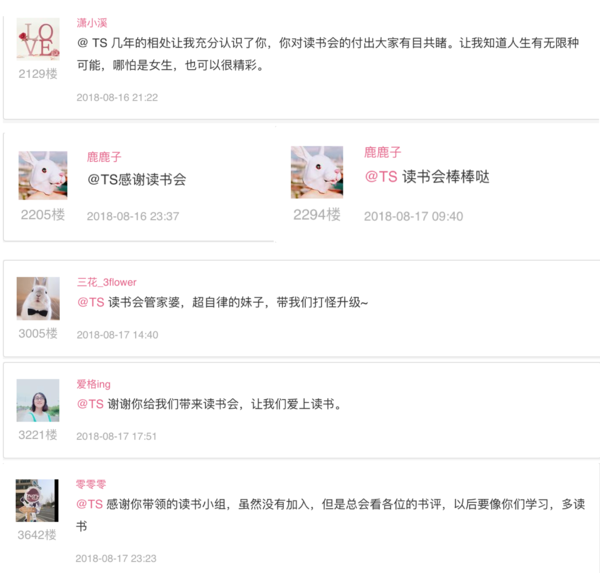Visit the profile of user 潇小溪
The height and width of the screenshot is (573, 600).
coord(92,23)
